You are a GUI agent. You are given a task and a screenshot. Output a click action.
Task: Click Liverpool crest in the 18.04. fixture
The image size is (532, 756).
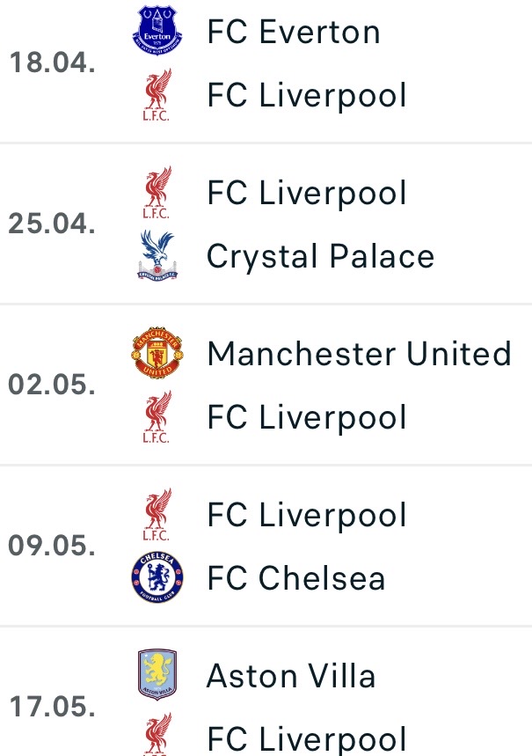tap(157, 96)
